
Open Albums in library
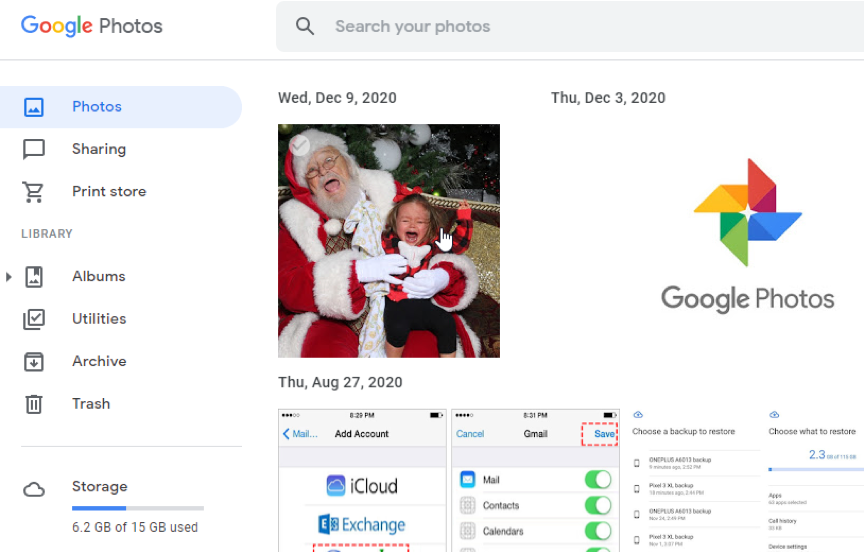[x=99, y=276]
